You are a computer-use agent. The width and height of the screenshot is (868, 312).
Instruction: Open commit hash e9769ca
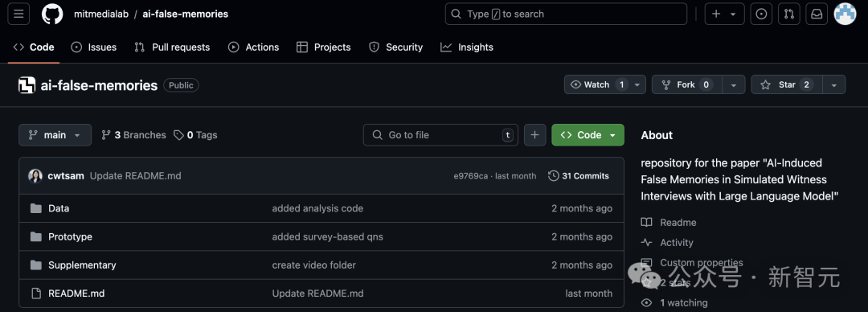pos(470,175)
